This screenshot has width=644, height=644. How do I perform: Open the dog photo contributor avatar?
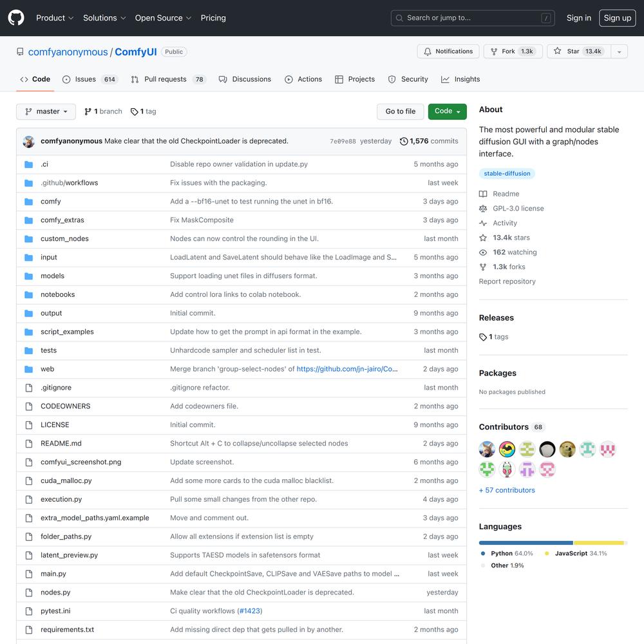click(x=567, y=450)
